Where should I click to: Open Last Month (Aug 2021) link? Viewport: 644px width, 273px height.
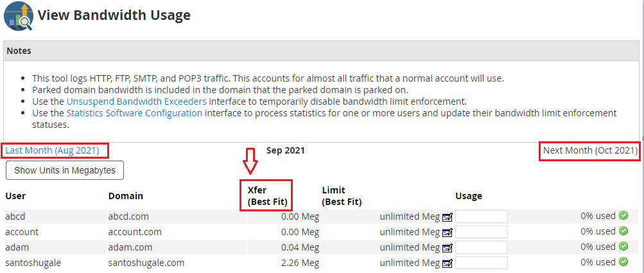53,150
